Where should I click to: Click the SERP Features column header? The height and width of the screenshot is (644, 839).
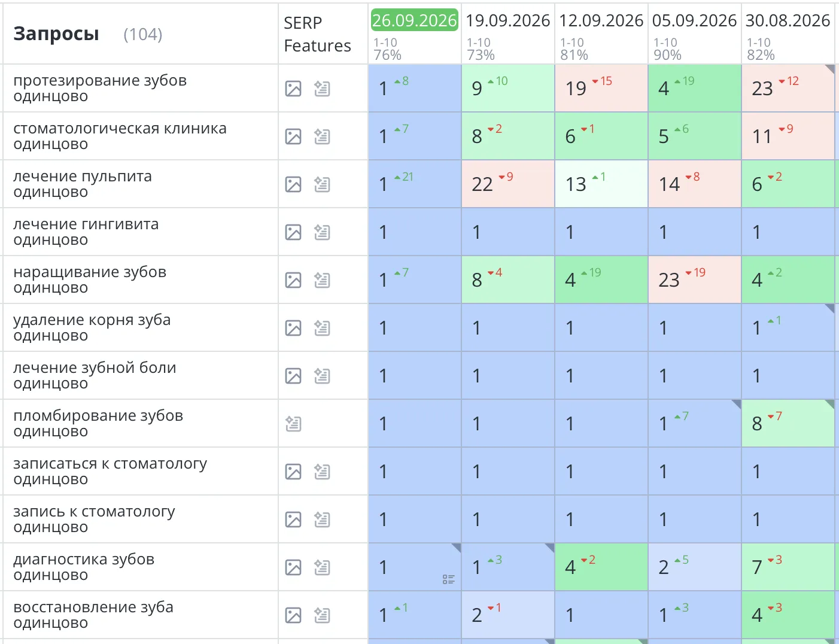click(317, 34)
